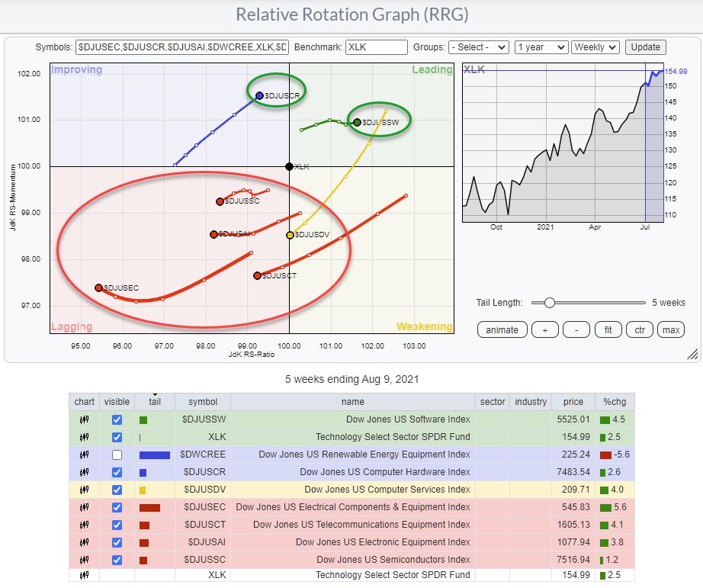Open chart icon for $DJUSEC row
Viewport: 703px width, 588px height.
point(85,507)
